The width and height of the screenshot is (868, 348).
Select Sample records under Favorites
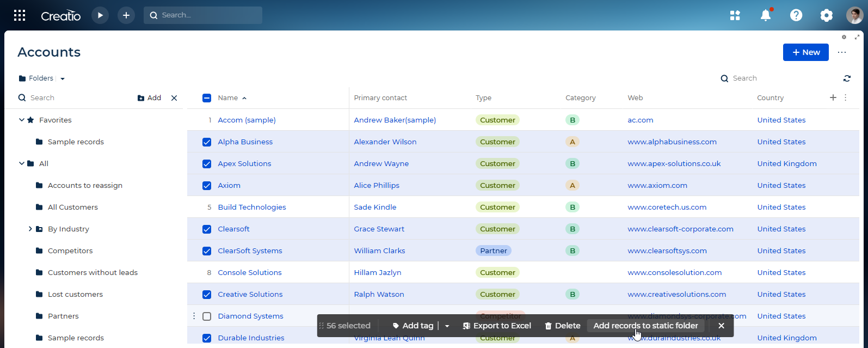point(76,142)
